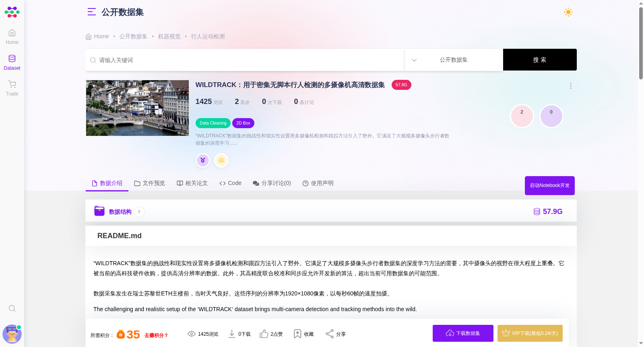The height and width of the screenshot is (347, 644).
Task: Go to the 机器视觉 breadcrumb
Action: click(169, 36)
